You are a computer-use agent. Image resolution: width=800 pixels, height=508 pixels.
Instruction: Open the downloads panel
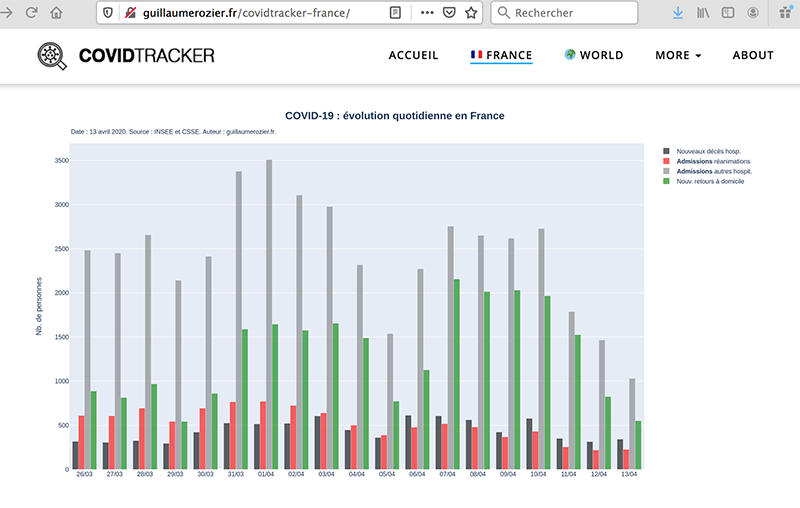678,13
